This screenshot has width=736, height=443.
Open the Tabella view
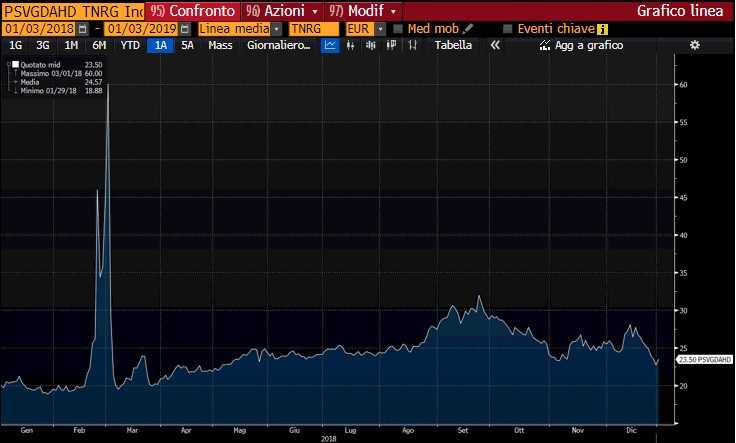click(x=453, y=45)
